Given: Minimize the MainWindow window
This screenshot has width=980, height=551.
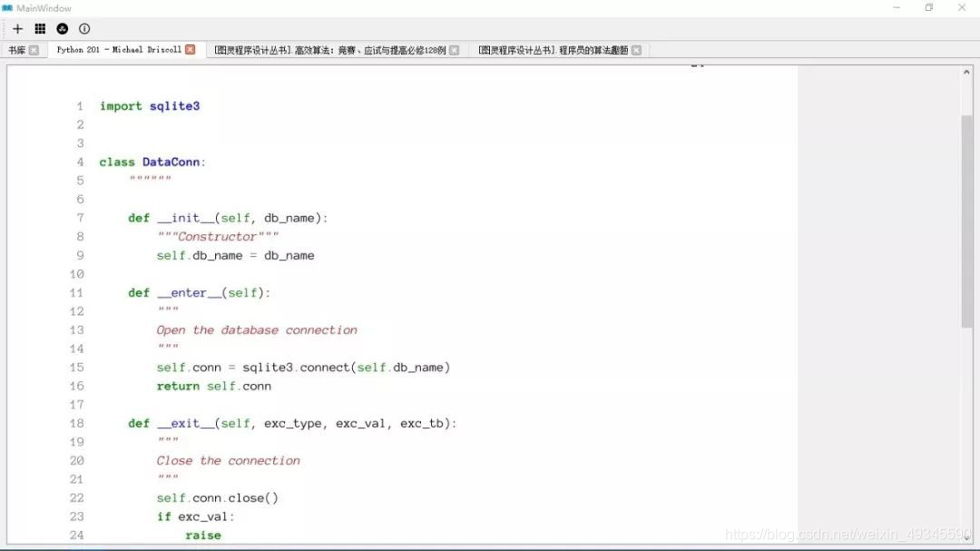Looking at the screenshot, I should point(897,7).
